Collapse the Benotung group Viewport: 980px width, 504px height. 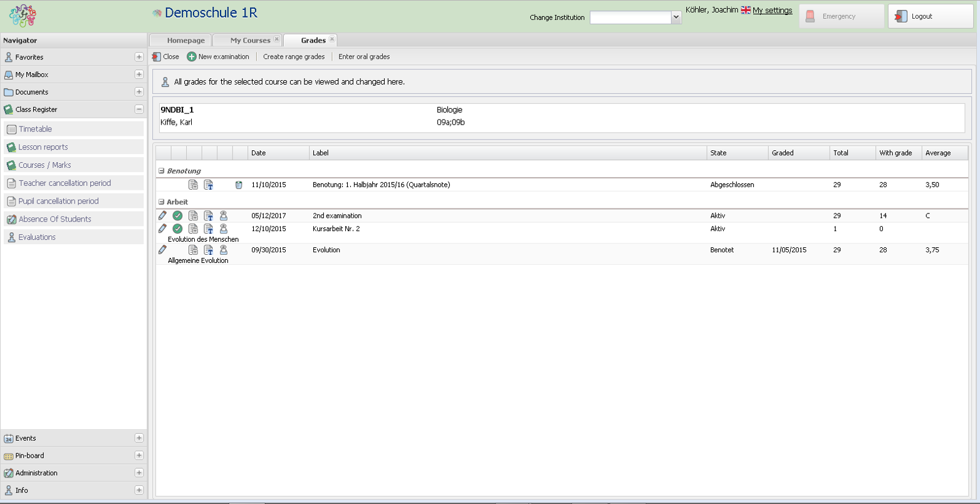(161, 171)
